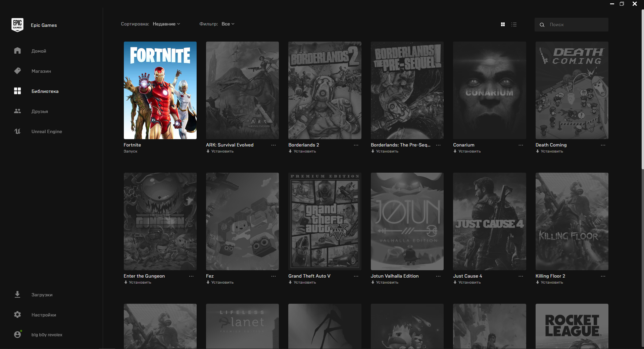This screenshot has width=644, height=349.
Task: Open the Настройки menu item
Action: click(x=44, y=315)
